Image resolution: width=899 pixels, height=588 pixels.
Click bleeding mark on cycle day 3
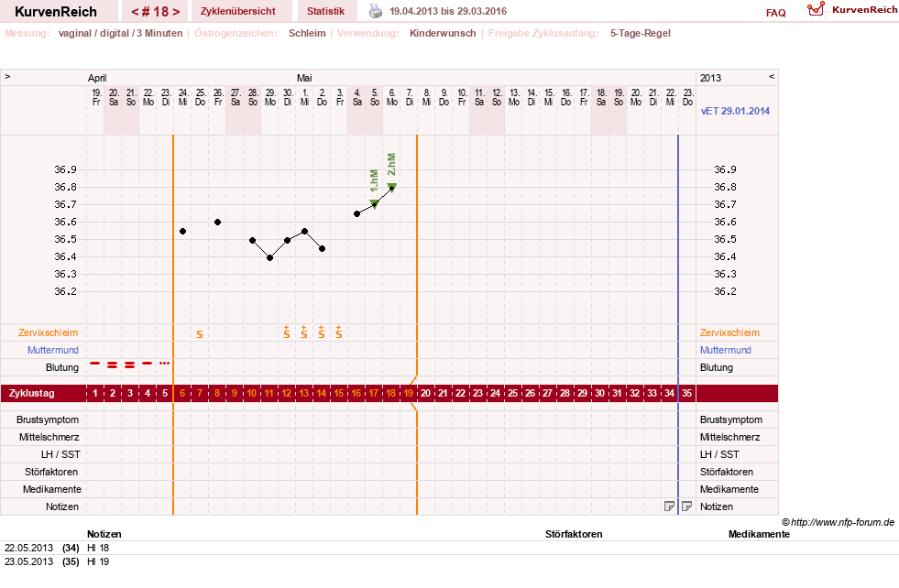pos(130,365)
